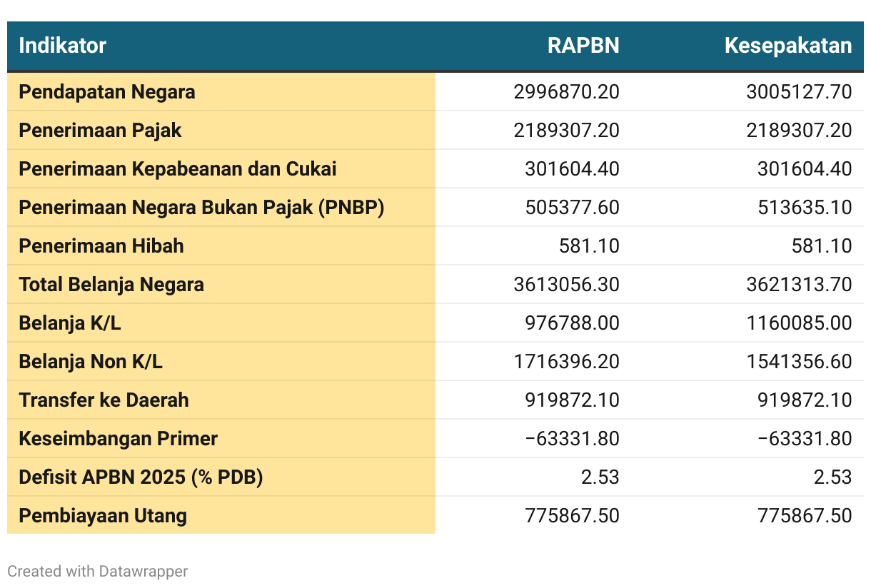
Task: Click Kesepakatan value 3005127.70
Action: click(x=799, y=92)
